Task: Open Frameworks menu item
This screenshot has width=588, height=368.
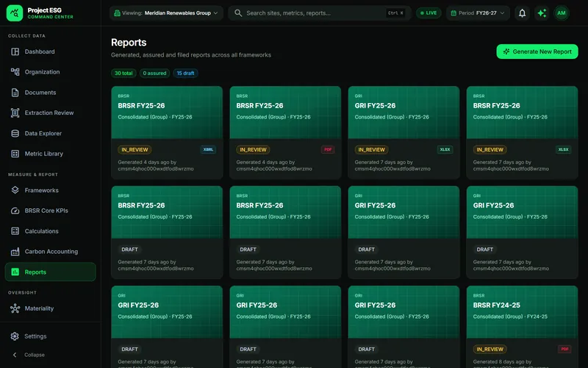Action: click(x=50, y=190)
